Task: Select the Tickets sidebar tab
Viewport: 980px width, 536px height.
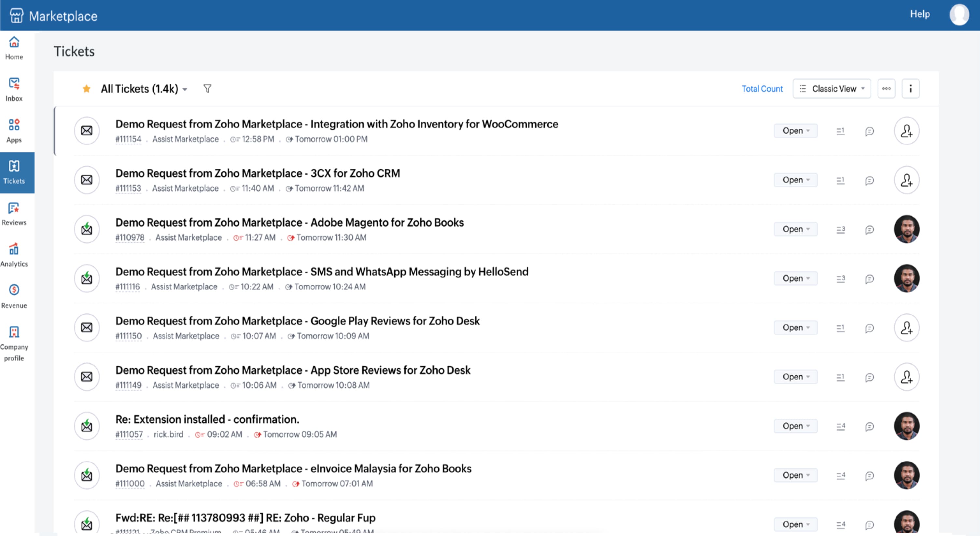Action: pyautogui.click(x=17, y=172)
